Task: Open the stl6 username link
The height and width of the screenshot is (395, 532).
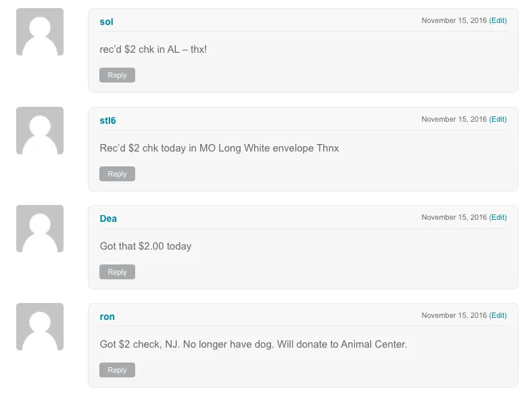Action: click(x=107, y=120)
